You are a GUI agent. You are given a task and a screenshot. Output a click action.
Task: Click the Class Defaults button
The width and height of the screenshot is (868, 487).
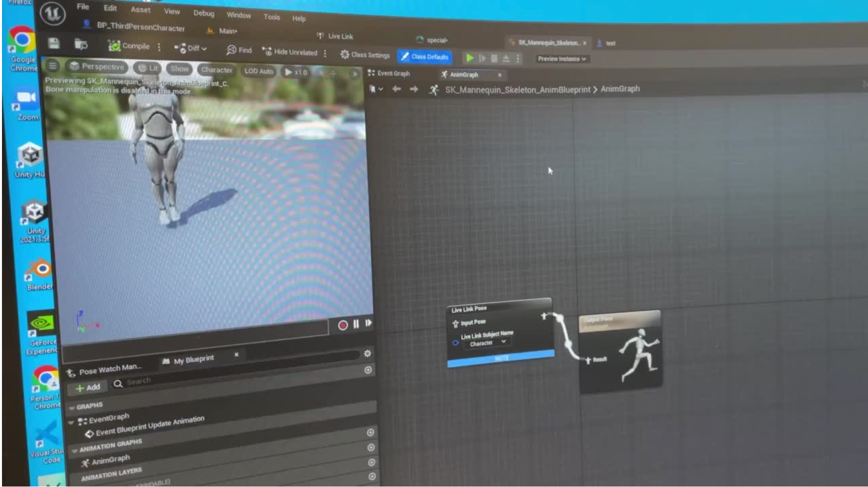click(425, 57)
